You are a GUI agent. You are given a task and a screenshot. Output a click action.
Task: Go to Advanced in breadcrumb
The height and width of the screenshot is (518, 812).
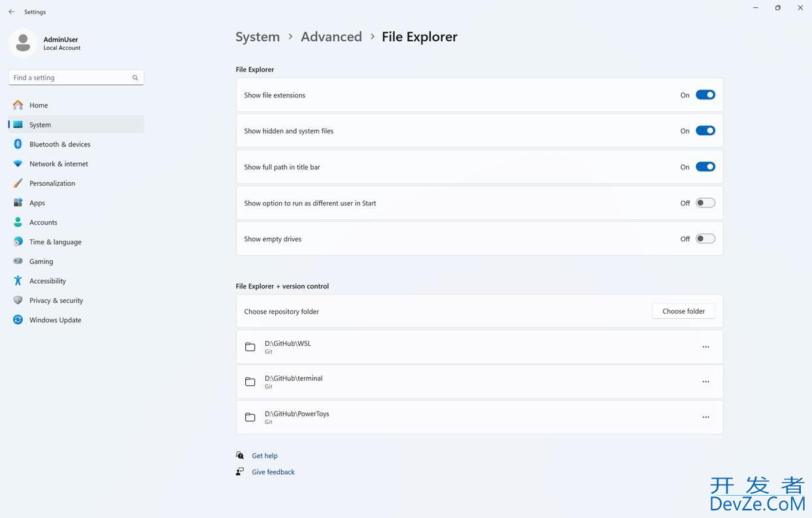(331, 37)
